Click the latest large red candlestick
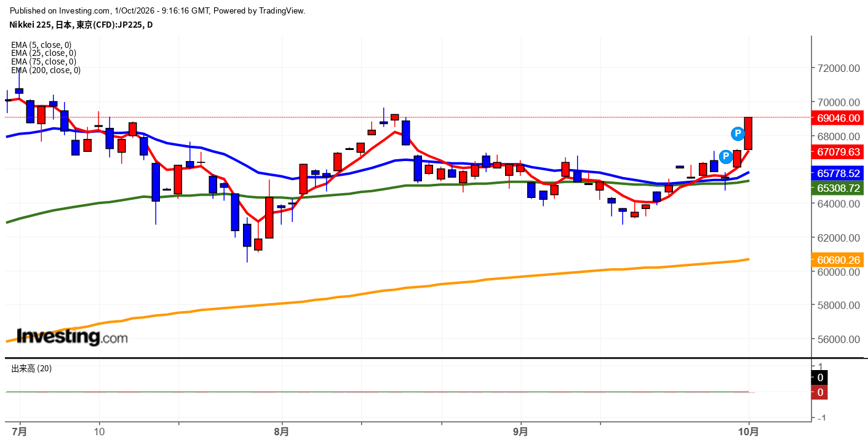The width and height of the screenshot is (868, 442). click(x=749, y=133)
